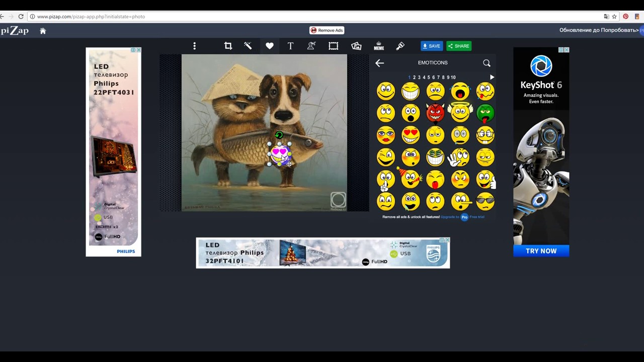This screenshot has height=362, width=644.
Task: Open the borders frame tool
Action: coord(333,46)
